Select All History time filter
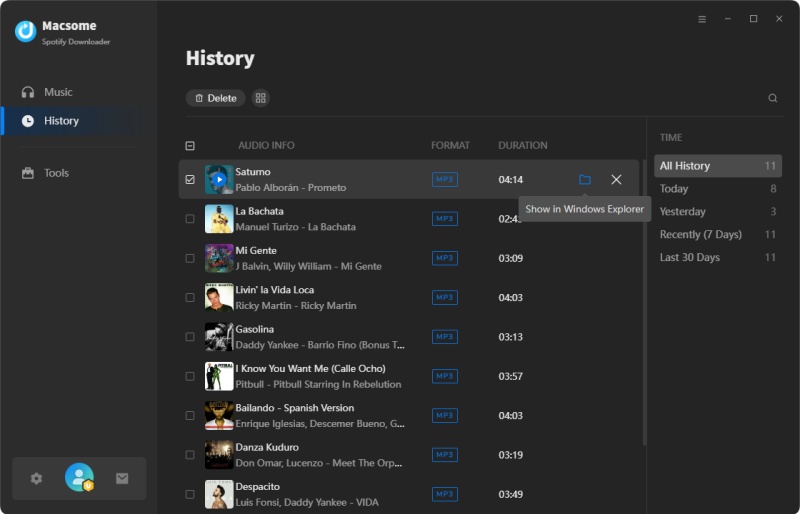The width and height of the screenshot is (800, 514). (717, 166)
